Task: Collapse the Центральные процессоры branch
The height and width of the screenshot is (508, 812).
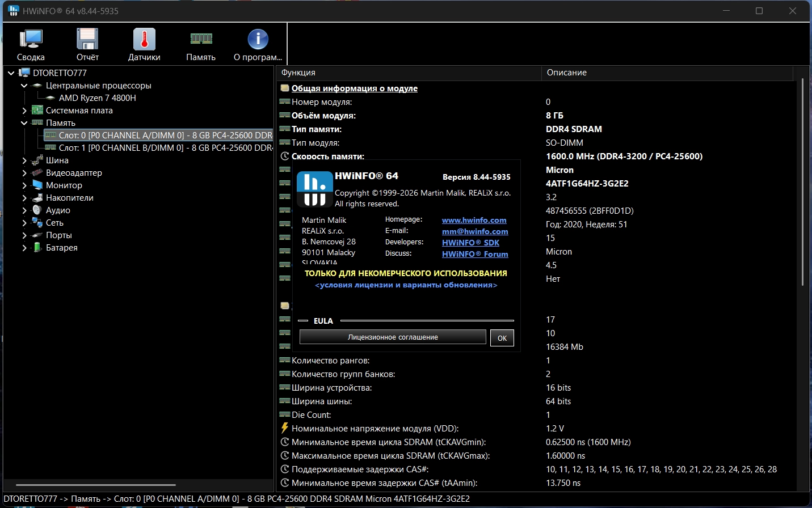Action: (24, 86)
